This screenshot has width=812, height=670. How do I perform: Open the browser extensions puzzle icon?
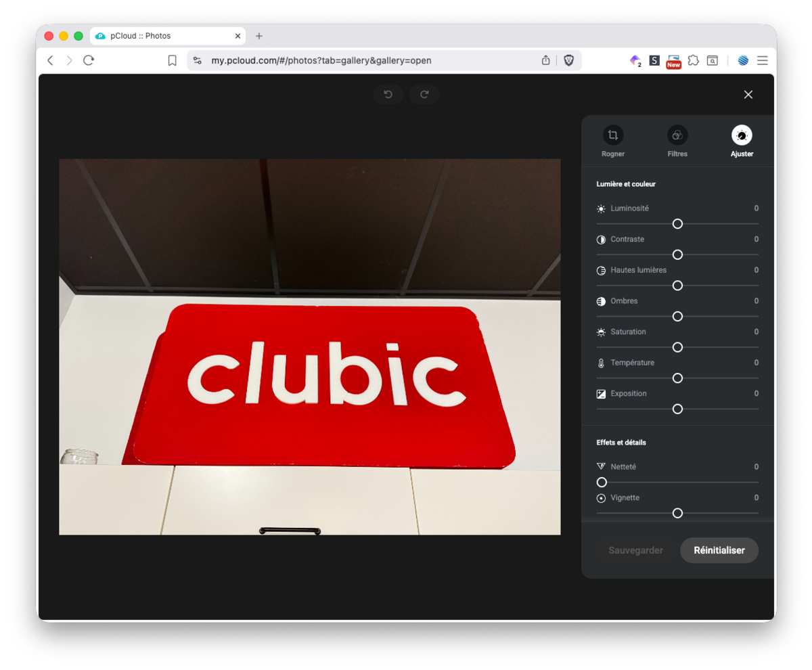(693, 60)
